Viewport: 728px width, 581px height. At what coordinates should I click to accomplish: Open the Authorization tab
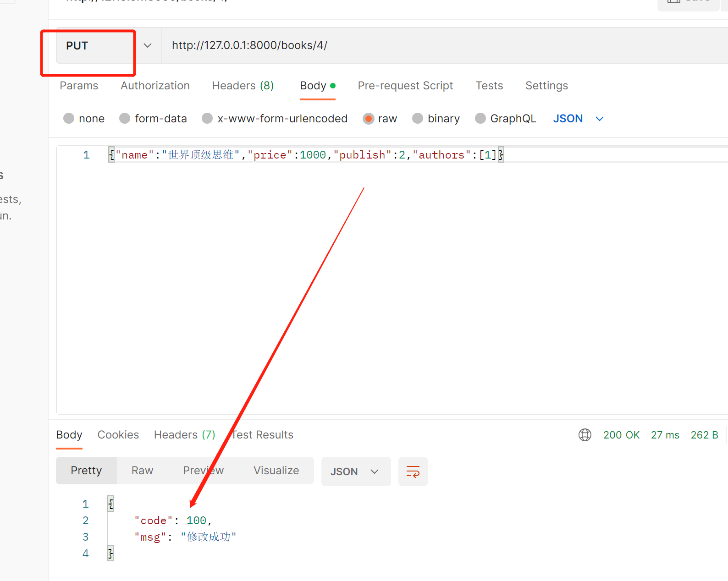[x=155, y=86]
